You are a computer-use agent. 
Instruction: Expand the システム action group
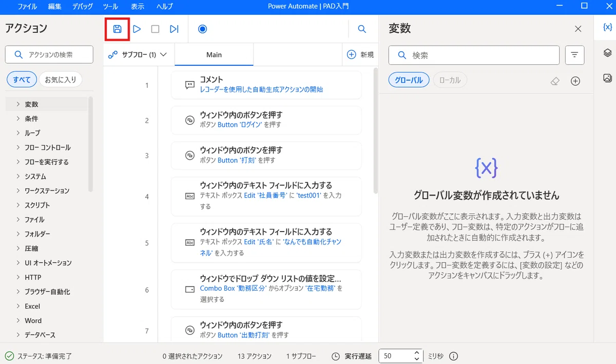click(x=18, y=176)
